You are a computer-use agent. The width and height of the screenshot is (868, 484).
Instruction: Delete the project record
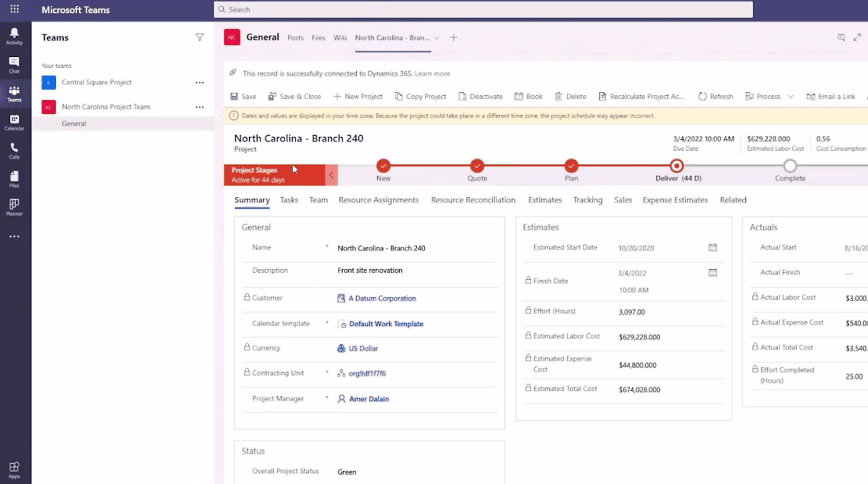coord(570,96)
